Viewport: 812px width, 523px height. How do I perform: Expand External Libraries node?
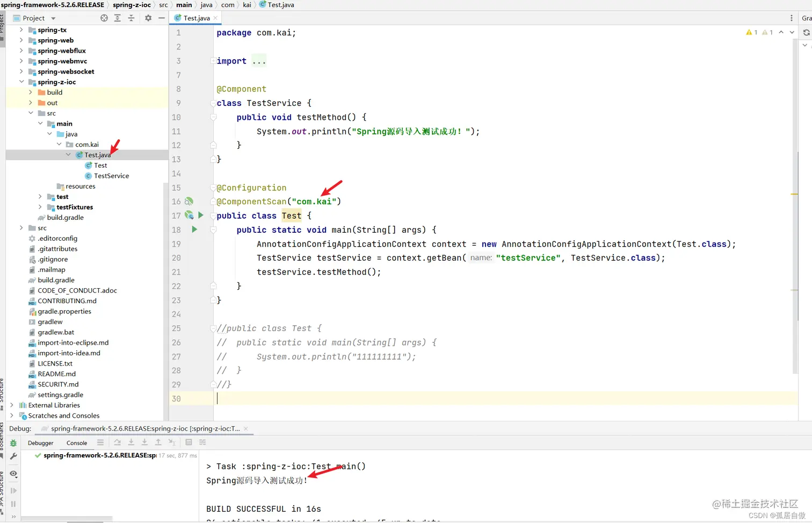12,405
